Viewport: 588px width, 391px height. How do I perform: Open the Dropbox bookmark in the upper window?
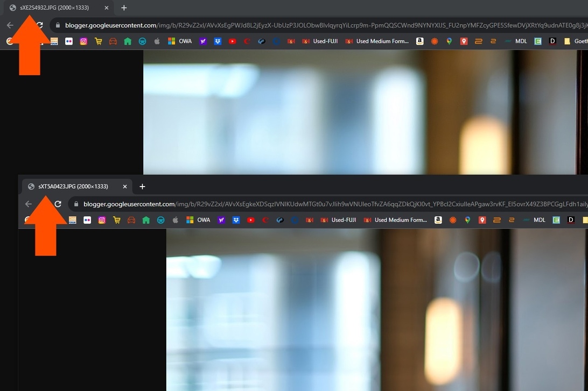click(218, 41)
